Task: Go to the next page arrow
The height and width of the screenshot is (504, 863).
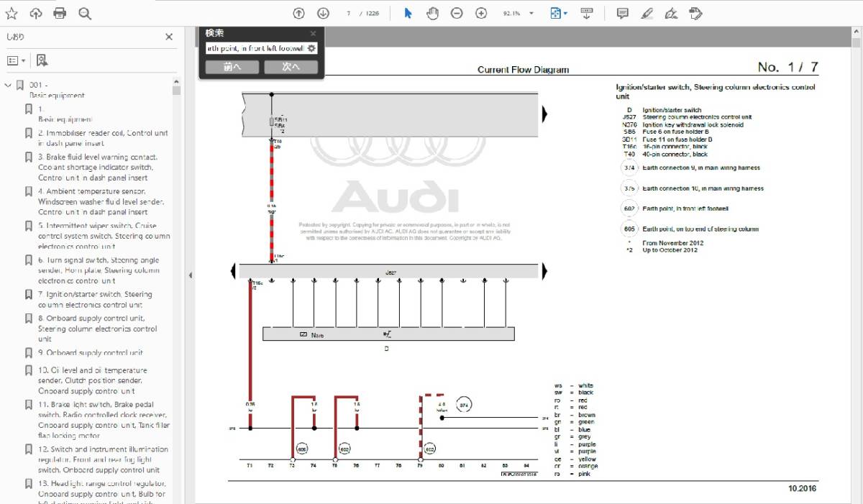Action: tap(324, 13)
